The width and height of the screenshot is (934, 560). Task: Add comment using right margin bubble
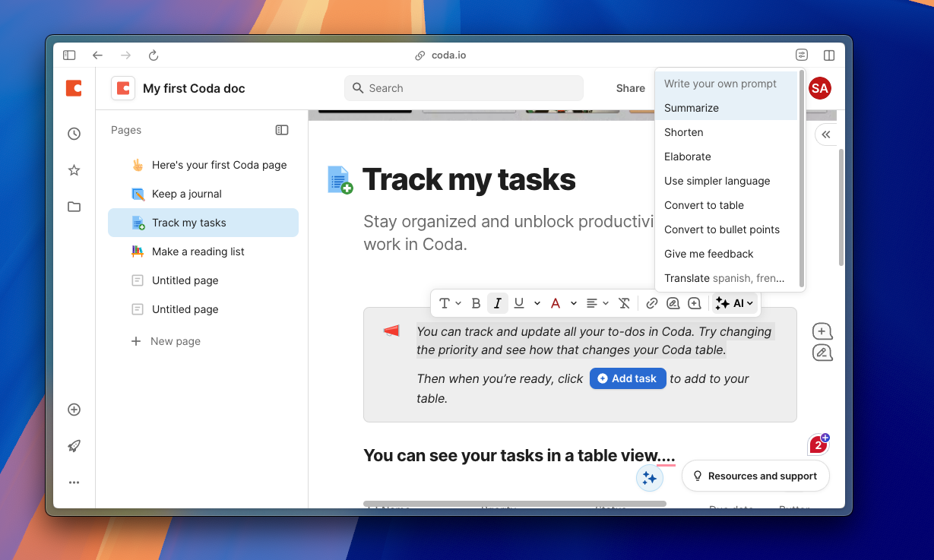tap(822, 331)
